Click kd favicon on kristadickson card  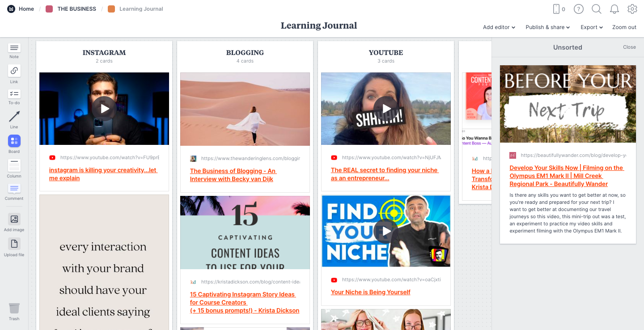(193, 282)
